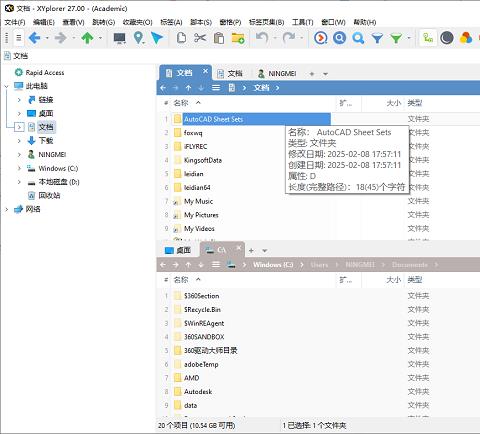This screenshot has width=480, height=434.
Task: Click the Copy documents icon
Action: pos(181,38)
